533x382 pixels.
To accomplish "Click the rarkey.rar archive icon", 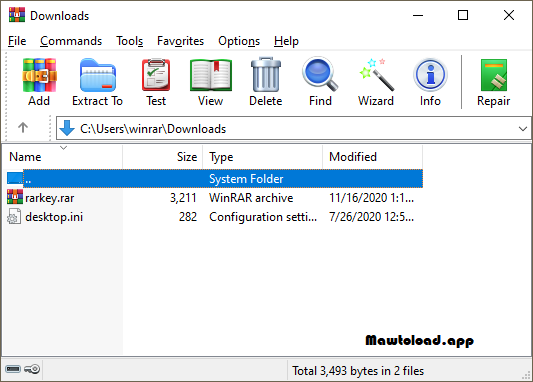I will (15, 197).
